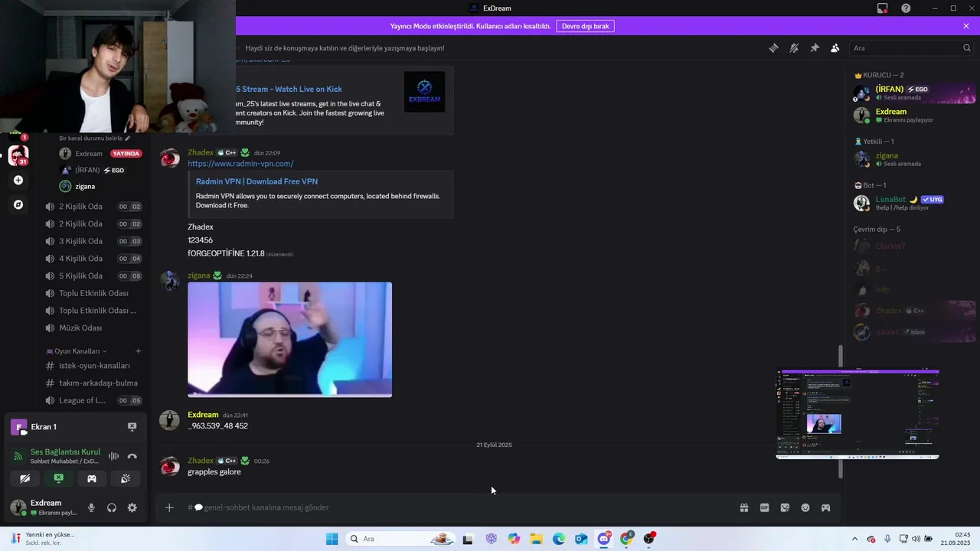The image size is (980, 551).
Task: Open the inbox icon in title bar
Action: click(883, 8)
